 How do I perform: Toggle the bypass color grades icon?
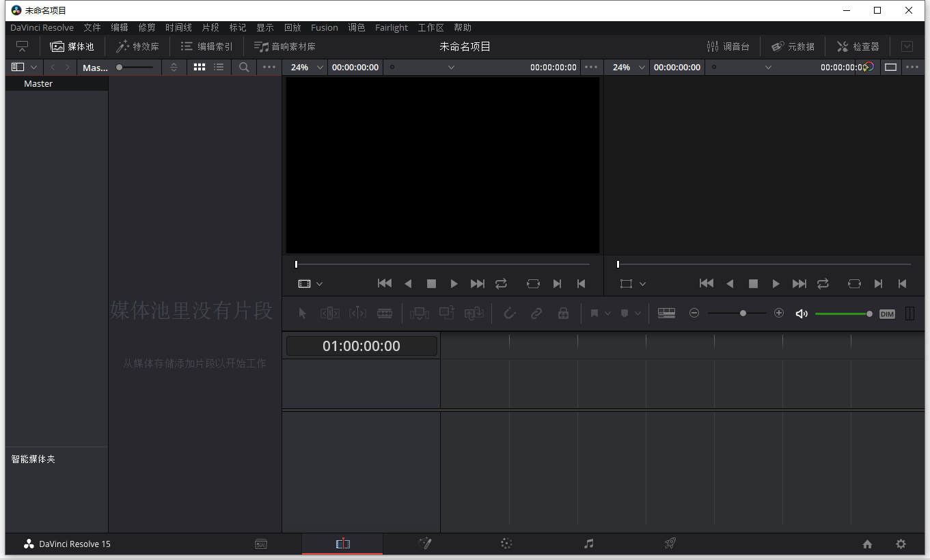pos(868,67)
